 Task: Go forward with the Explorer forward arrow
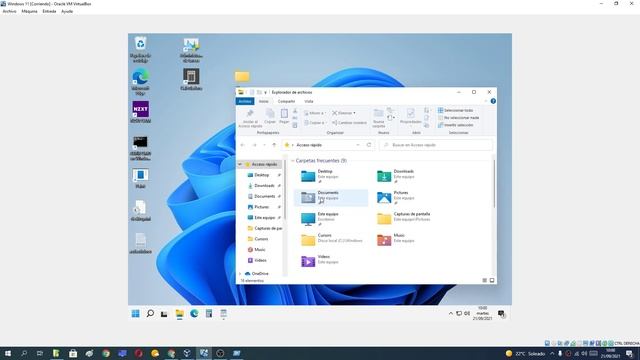click(x=254, y=145)
